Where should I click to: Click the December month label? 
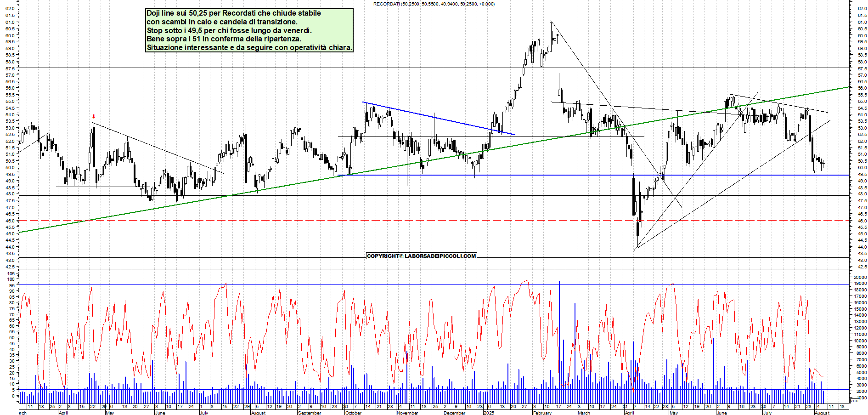coord(455,413)
